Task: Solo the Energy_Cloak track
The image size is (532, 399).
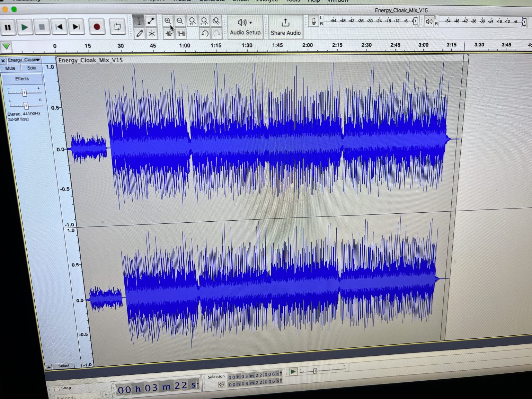Action: click(x=31, y=68)
